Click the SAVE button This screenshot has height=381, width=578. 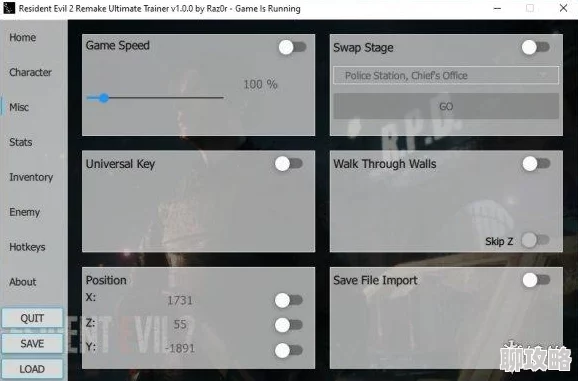click(x=32, y=343)
